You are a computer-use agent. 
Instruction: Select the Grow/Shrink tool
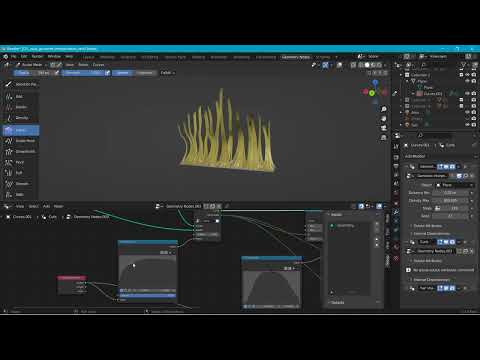click(x=20, y=151)
